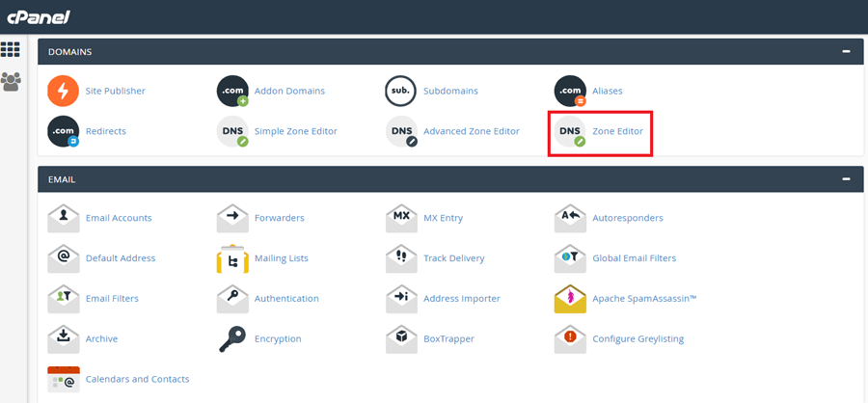Click the Autoresponders envelope icon

570,218
